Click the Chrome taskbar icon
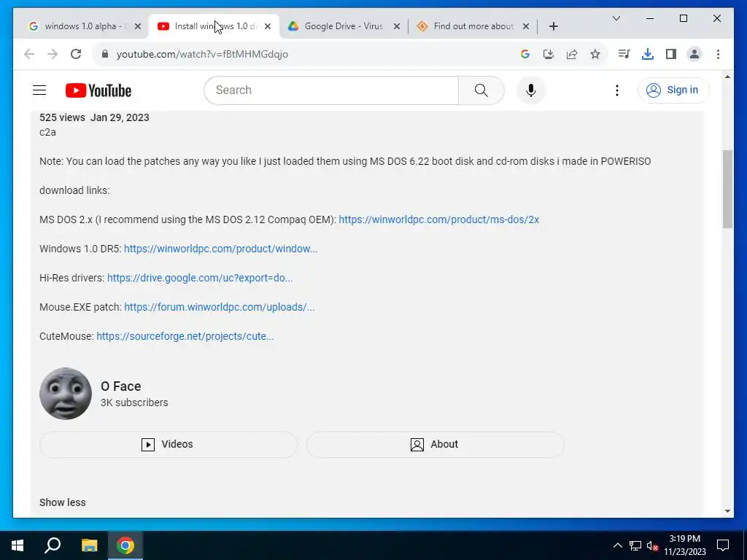 coord(125,545)
